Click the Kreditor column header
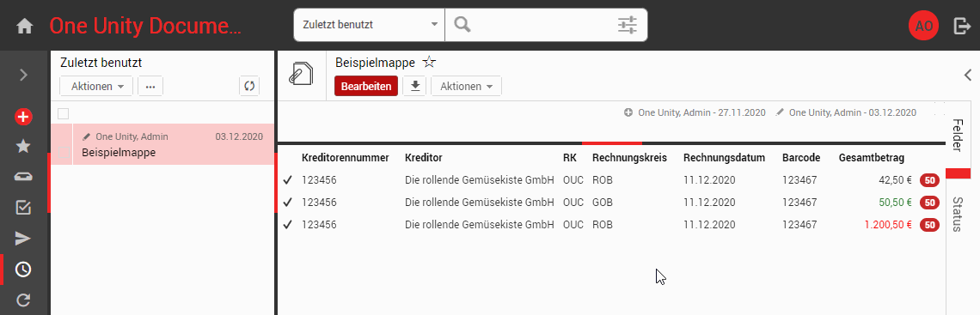Screen dimensions: 980x315 point(423,158)
